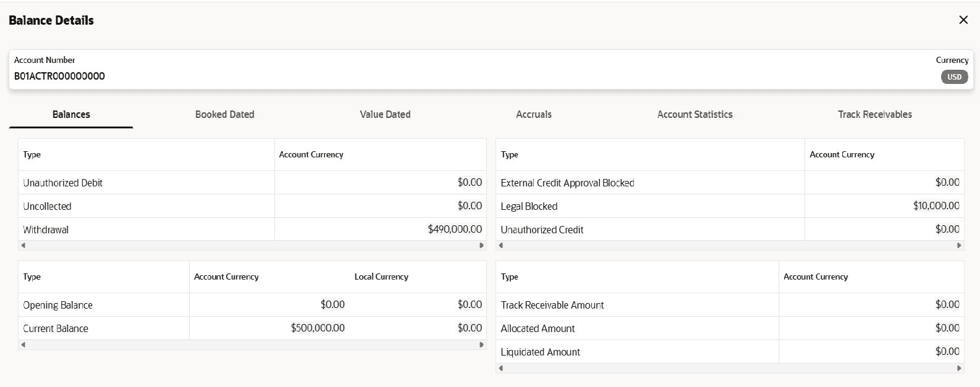Click the USD currency badge
The image size is (980, 387).
click(x=954, y=77)
